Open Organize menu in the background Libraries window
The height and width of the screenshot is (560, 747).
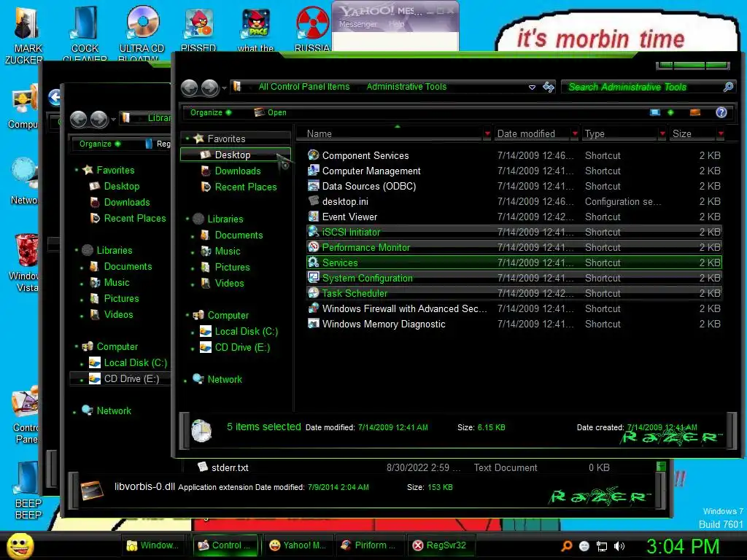pyautogui.click(x=99, y=144)
